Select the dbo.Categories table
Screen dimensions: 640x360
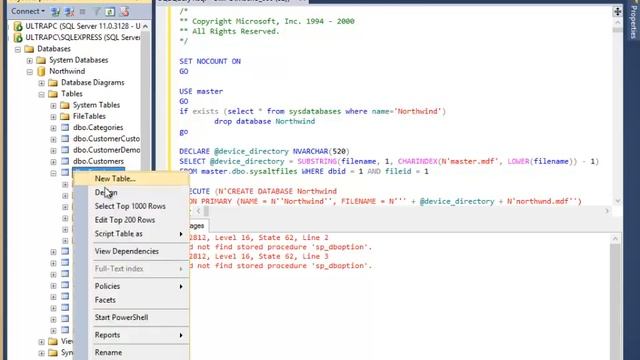98,127
